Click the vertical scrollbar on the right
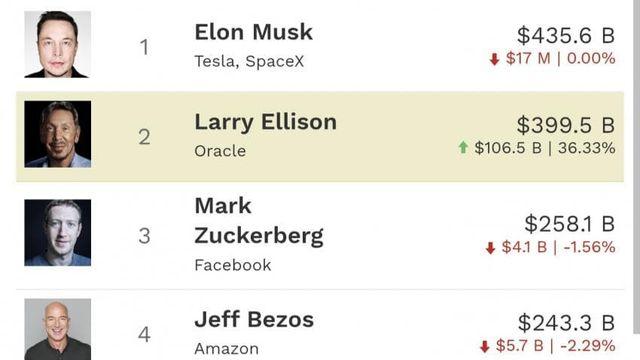640x360 pixels. [x=636, y=167]
